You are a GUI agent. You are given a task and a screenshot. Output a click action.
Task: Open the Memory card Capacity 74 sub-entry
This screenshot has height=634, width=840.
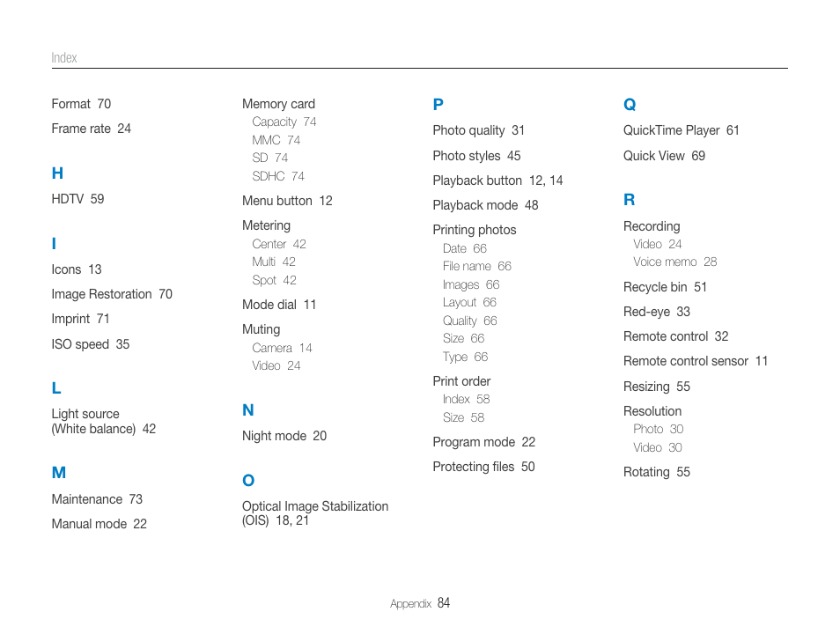[284, 122]
